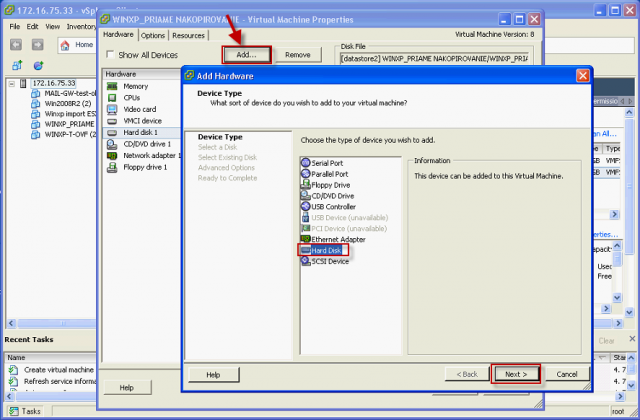Click the VMCI device icon

112,121
